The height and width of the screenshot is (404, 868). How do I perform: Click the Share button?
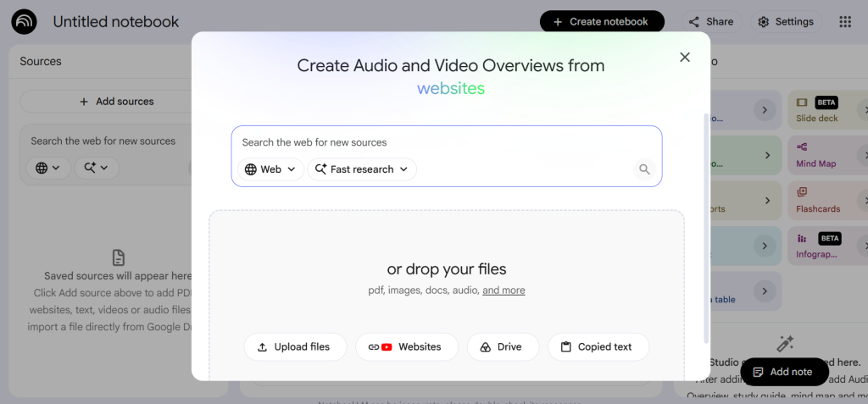point(711,21)
